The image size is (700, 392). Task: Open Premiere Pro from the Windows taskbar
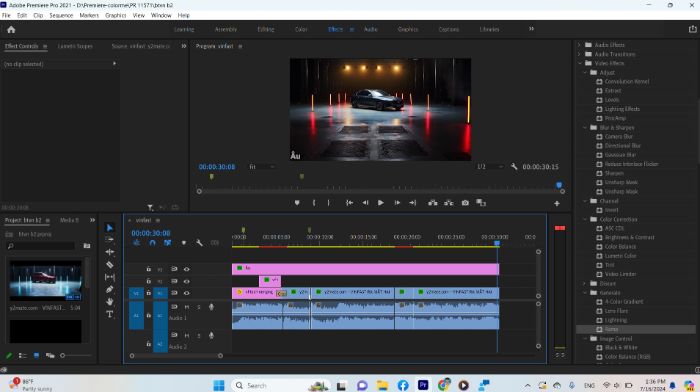423,384
